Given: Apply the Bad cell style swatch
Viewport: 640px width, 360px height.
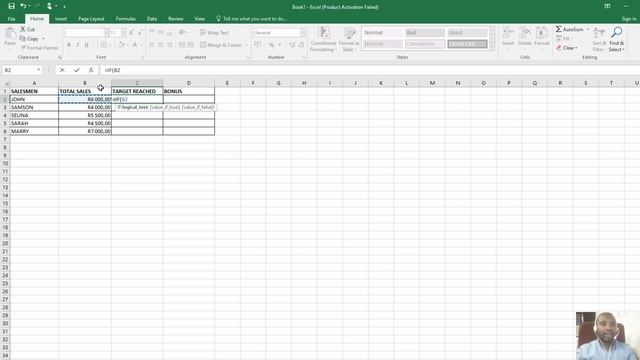Looking at the screenshot, I should pos(424,33).
